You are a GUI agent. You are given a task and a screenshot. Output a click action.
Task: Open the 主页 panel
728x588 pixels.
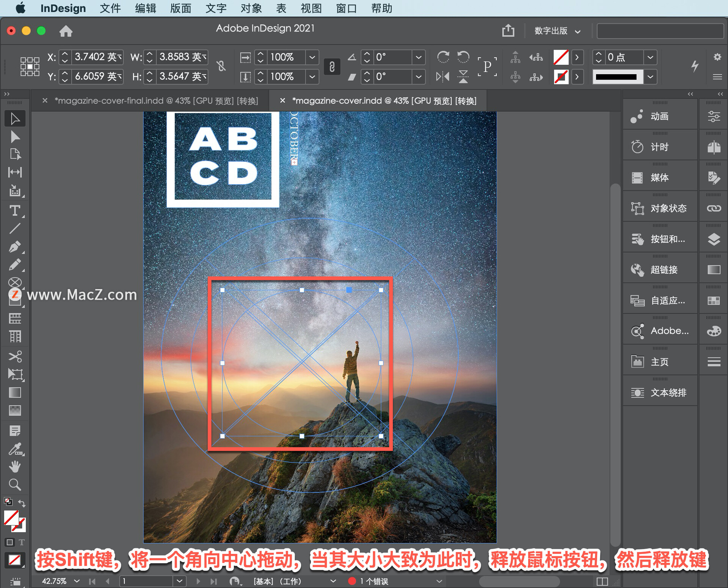tap(660, 362)
